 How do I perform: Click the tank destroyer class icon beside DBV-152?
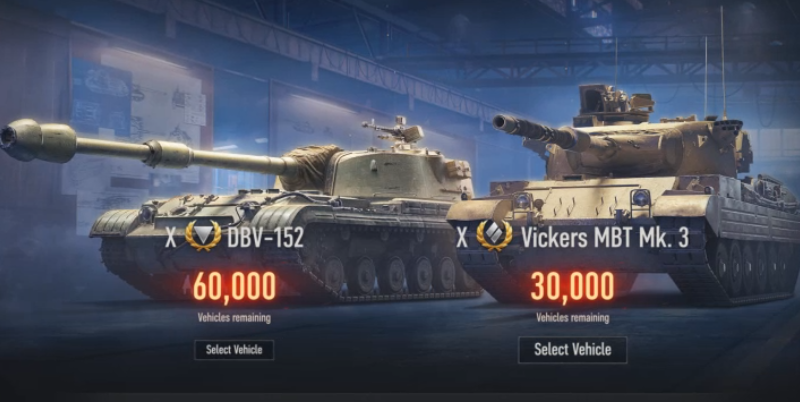point(203,236)
